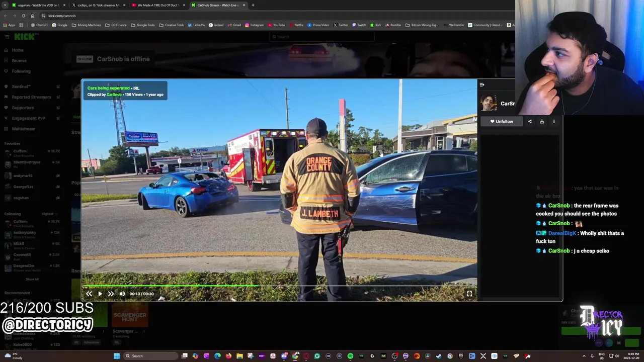This screenshot has width=644, height=362.
Task: Go to Browse in Kick sidebar
Action: pos(19,61)
